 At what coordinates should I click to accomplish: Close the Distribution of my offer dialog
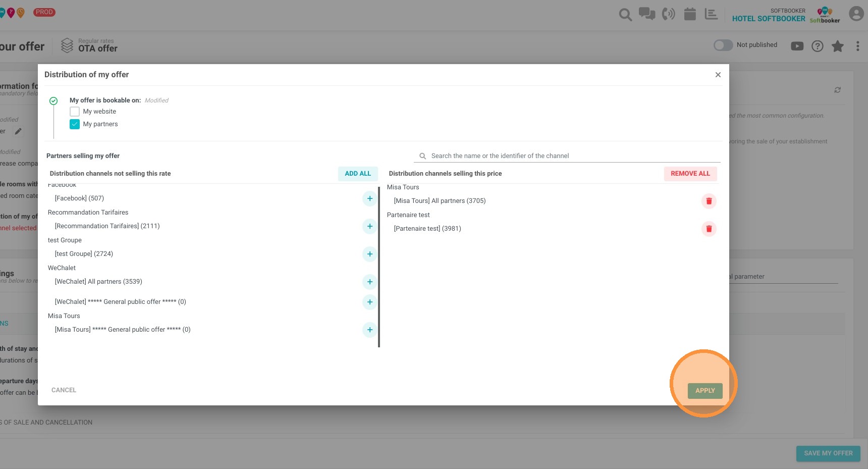click(718, 75)
